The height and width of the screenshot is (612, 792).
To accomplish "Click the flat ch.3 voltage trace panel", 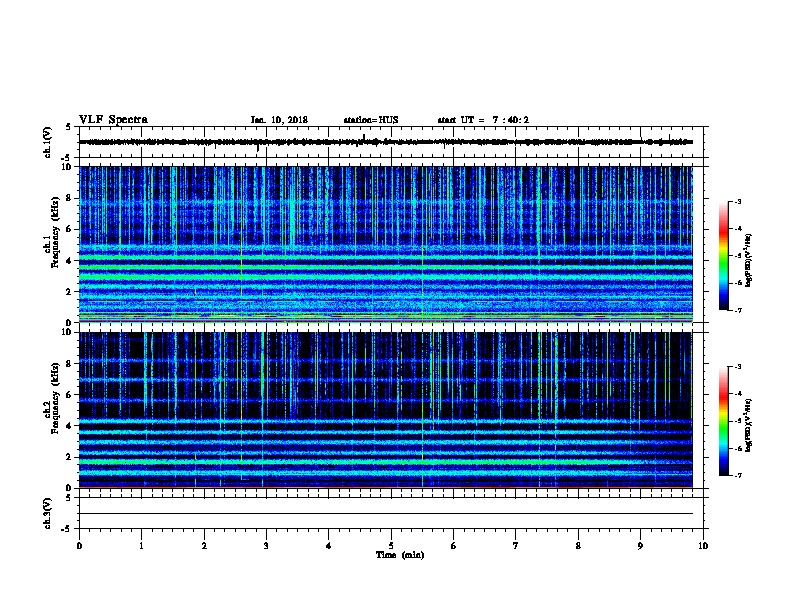I will coord(391,513).
